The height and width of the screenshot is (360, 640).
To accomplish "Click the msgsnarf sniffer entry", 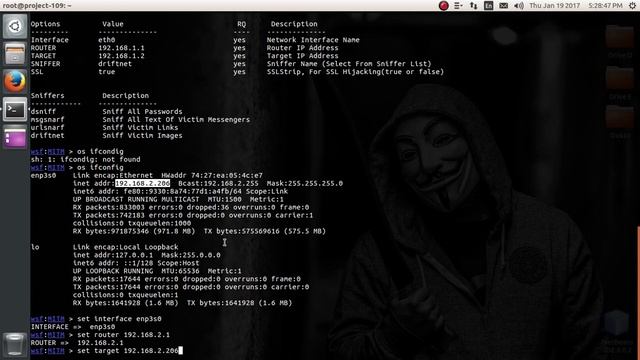I will click(x=47, y=120).
